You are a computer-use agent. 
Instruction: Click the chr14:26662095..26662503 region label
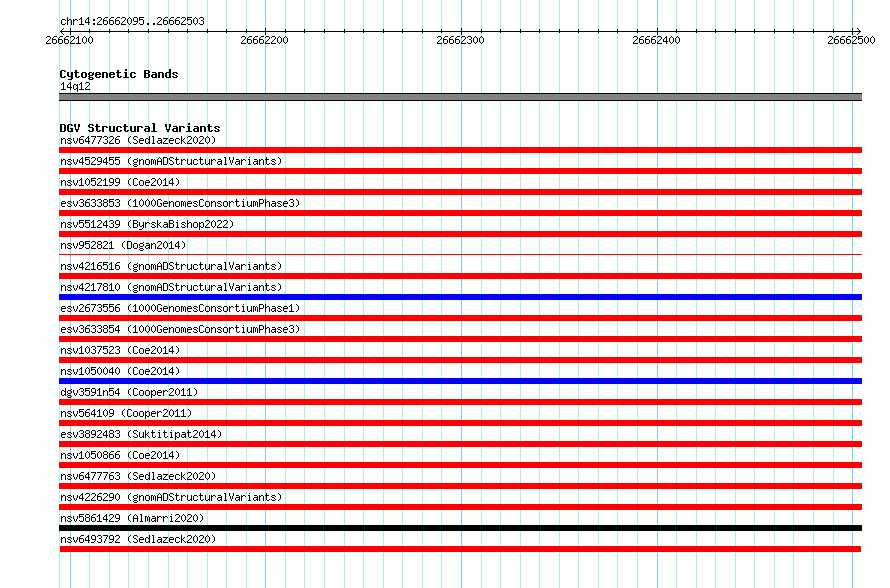pos(132,21)
